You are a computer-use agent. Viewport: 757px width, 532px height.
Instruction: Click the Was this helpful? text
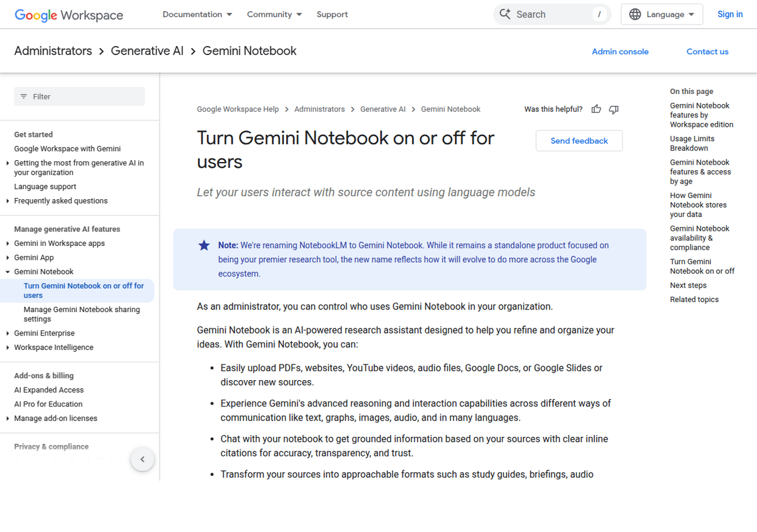click(553, 109)
